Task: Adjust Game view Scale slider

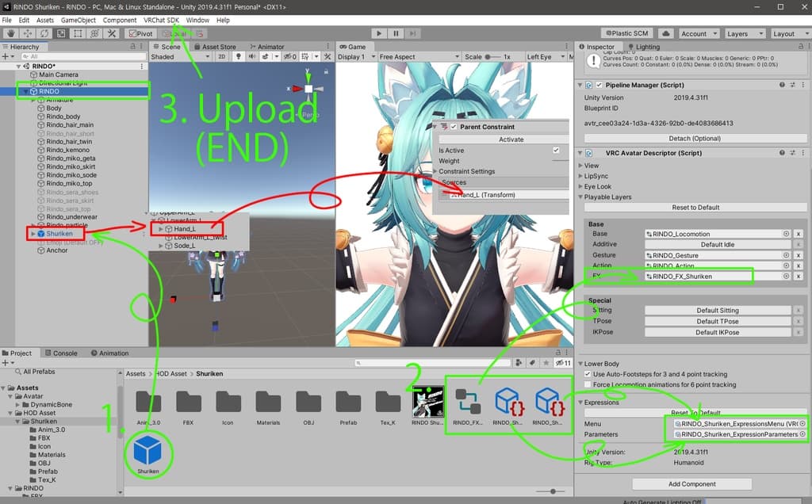Action: 492,56
